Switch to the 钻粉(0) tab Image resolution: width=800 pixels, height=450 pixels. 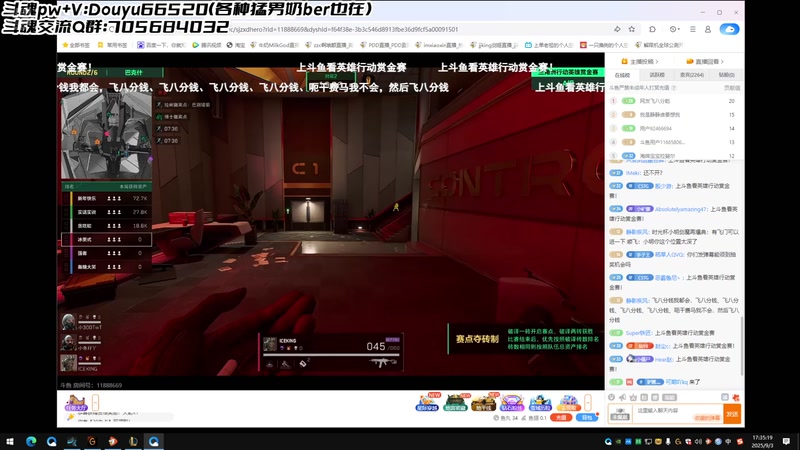pos(727,75)
